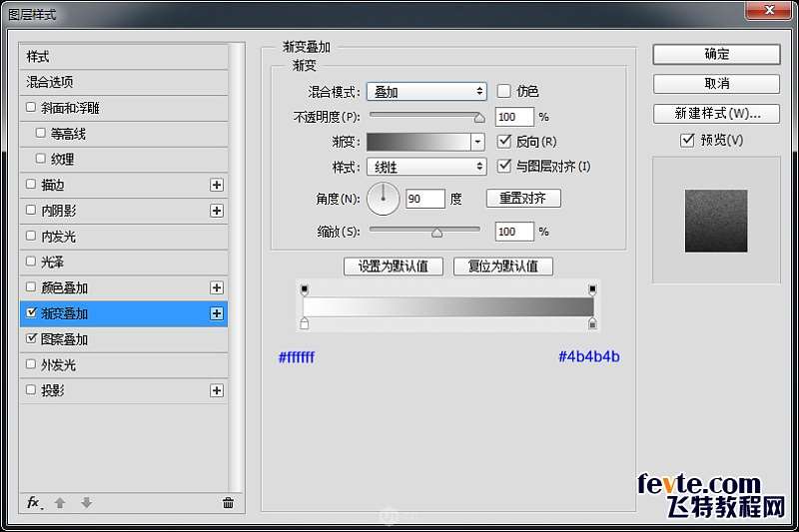Click the trash delete effect icon
The width and height of the screenshot is (799, 532).
[228, 503]
